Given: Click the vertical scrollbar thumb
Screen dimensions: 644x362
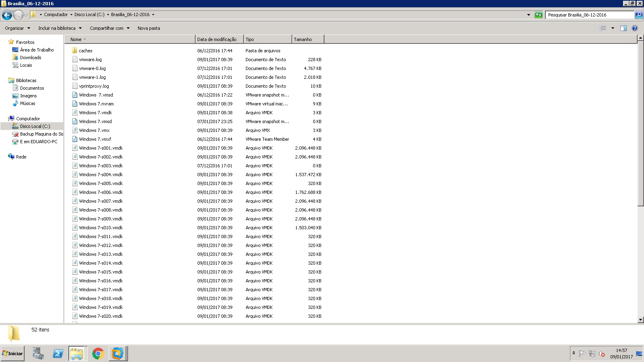Looking at the screenshot, I should tap(640, 124).
